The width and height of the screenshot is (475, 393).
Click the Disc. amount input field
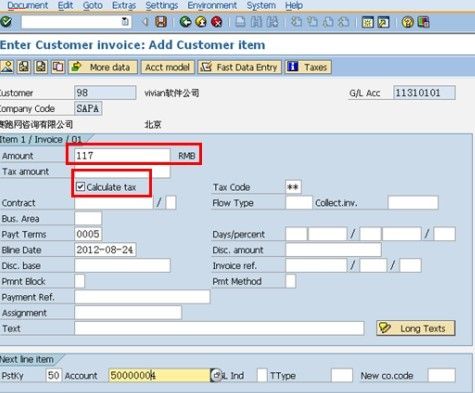coord(333,250)
